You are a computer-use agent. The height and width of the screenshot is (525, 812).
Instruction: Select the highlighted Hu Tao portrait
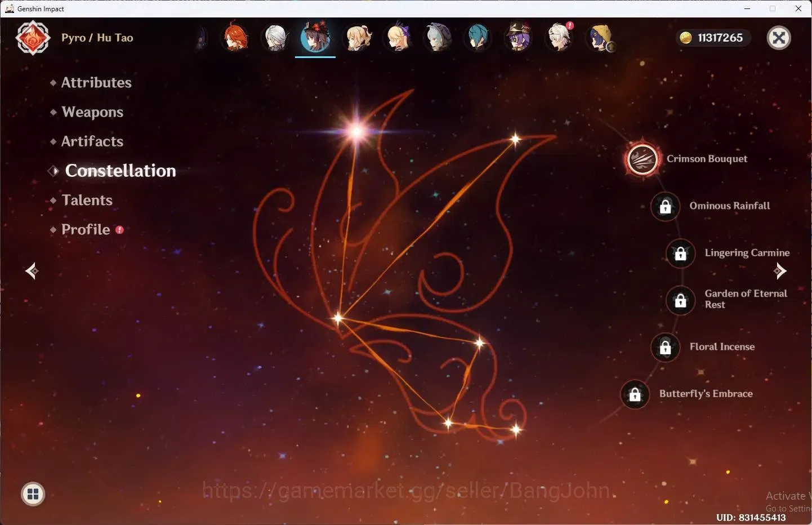[315, 37]
